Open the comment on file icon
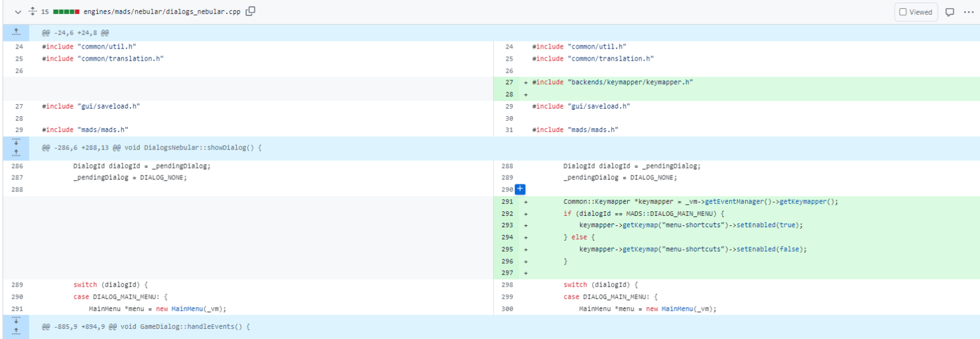The height and width of the screenshot is (339, 980). (x=950, y=12)
